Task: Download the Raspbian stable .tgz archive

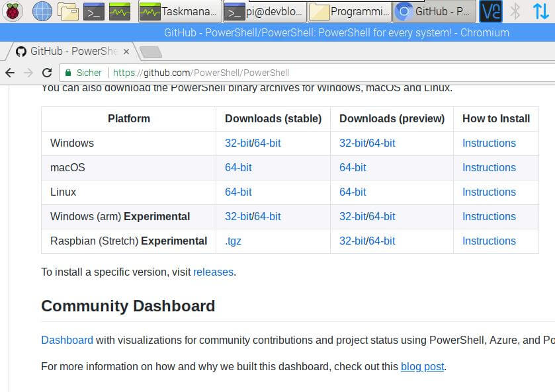Action: point(233,241)
